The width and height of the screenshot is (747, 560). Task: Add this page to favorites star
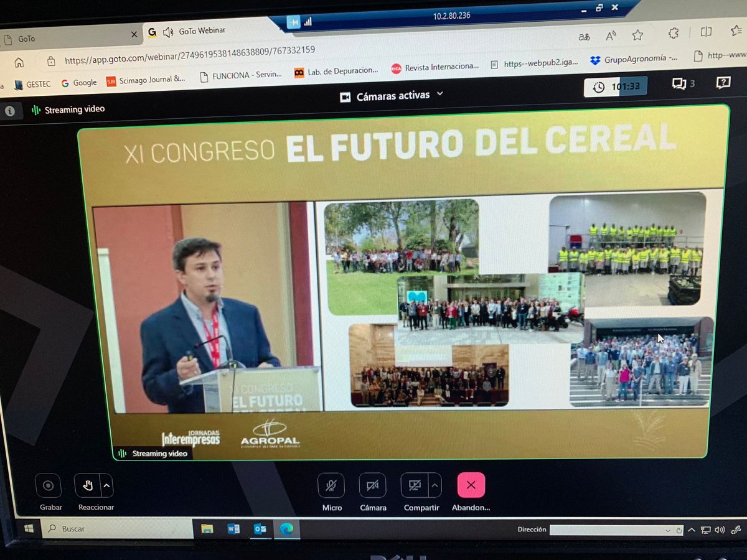point(637,35)
